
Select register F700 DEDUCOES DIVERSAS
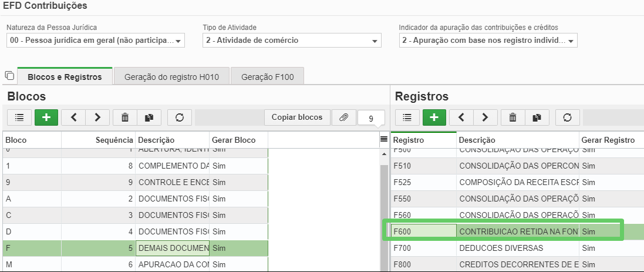coord(517,248)
